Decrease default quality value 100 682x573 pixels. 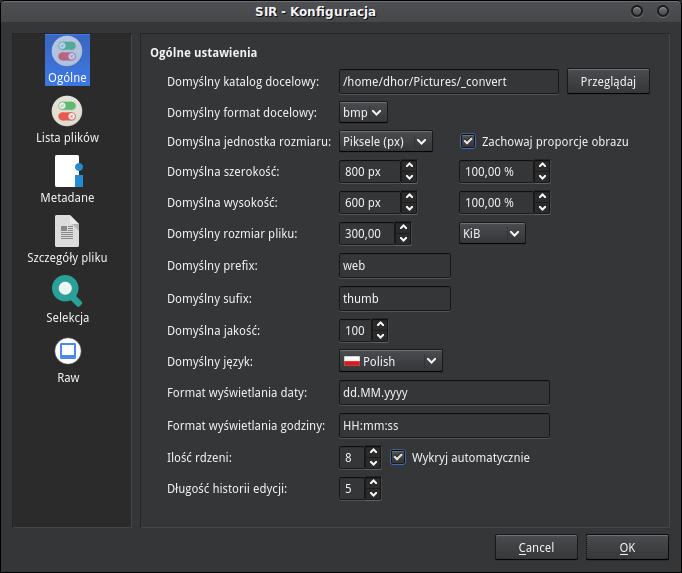[380, 336]
